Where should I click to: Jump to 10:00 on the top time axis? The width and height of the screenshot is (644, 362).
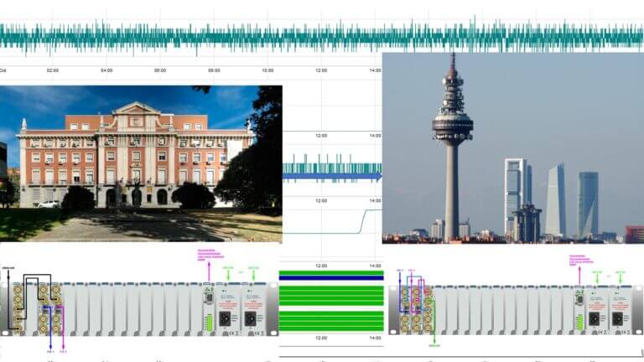pos(267,71)
